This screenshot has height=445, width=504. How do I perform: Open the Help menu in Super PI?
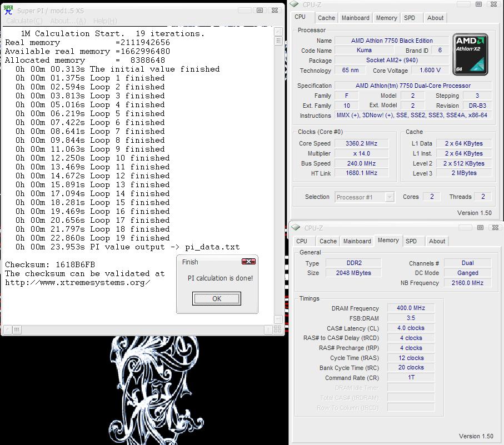pos(105,21)
